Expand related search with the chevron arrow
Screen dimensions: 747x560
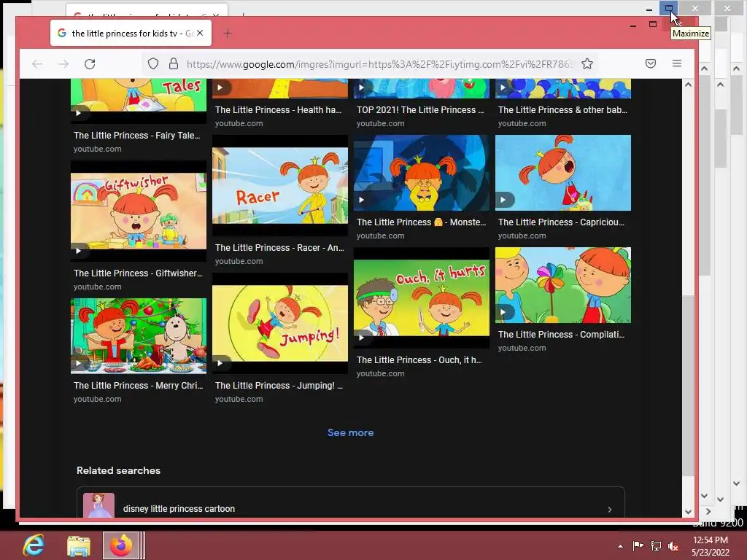pos(610,509)
